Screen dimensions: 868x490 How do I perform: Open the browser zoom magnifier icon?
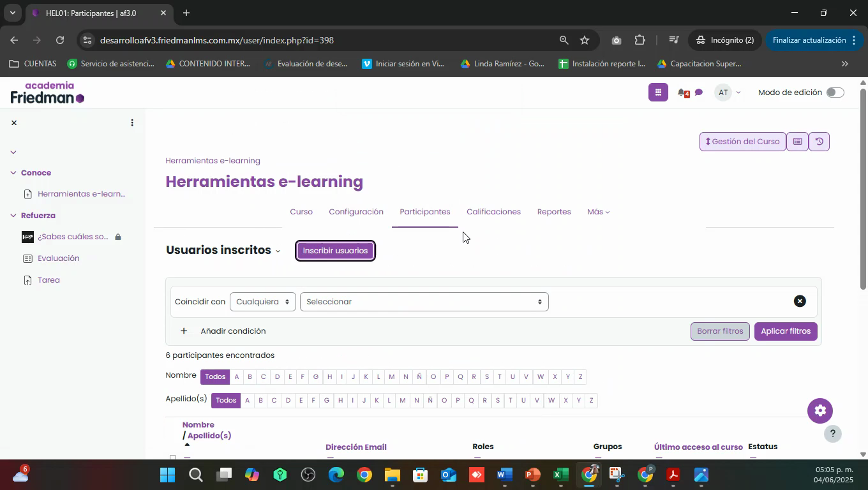564,40
